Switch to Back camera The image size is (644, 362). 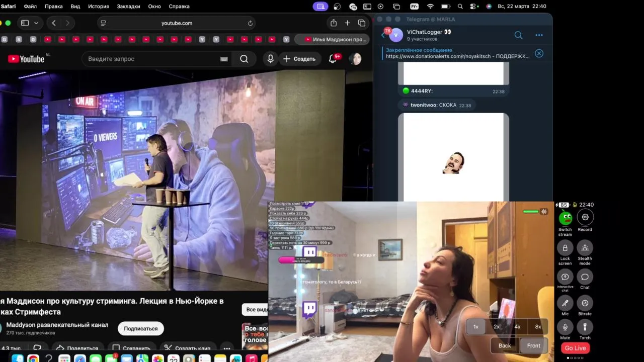pyautogui.click(x=505, y=345)
